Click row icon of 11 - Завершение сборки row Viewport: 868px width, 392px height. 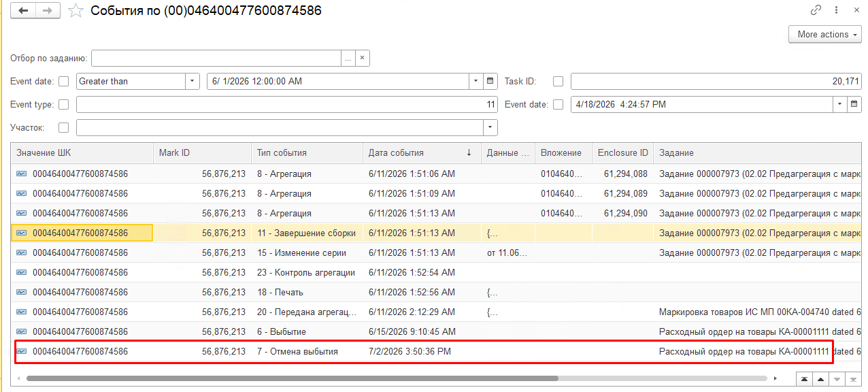(22, 233)
